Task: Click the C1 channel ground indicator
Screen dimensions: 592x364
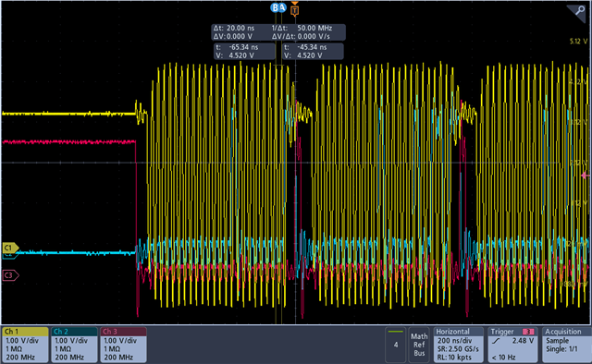Action: (10, 248)
